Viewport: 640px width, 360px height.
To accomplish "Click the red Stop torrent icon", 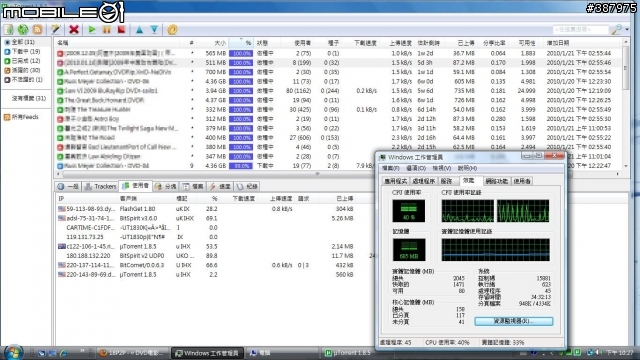I will (121, 29).
